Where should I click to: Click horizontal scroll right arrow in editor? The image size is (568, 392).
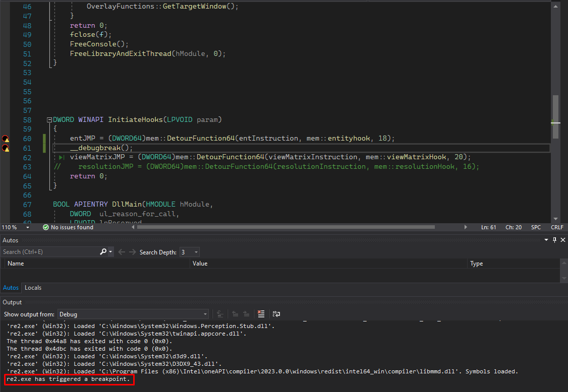click(x=466, y=227)
